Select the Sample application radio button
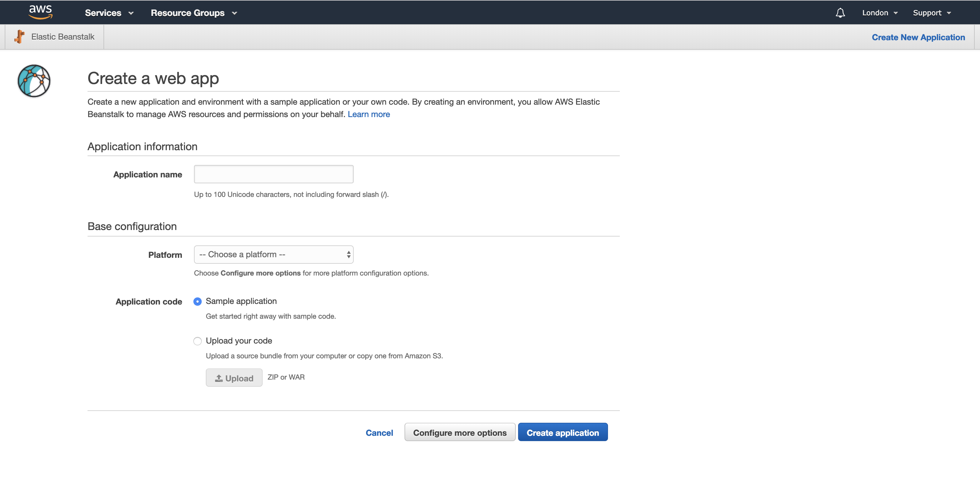This screenshot has width=980, height=502. (x=198, y=302)
